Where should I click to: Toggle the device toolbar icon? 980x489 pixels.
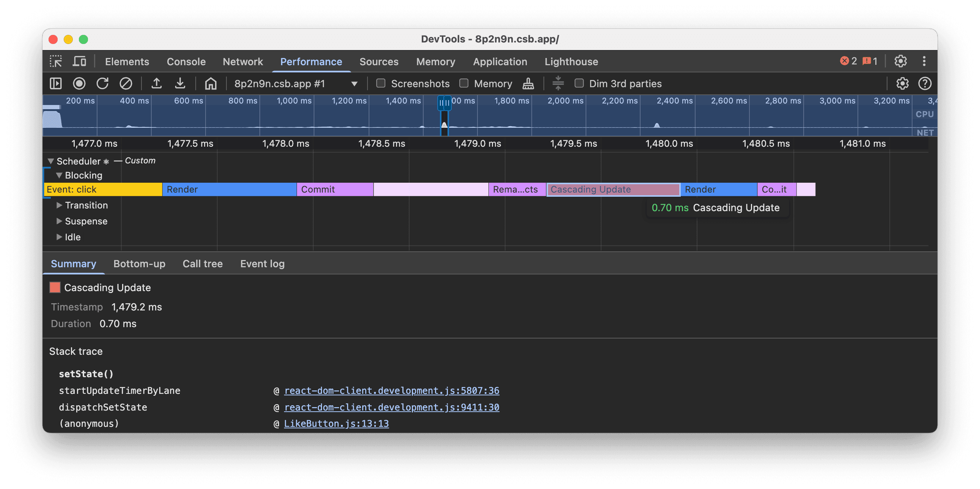pyautogui.click(x=79, y=61)
